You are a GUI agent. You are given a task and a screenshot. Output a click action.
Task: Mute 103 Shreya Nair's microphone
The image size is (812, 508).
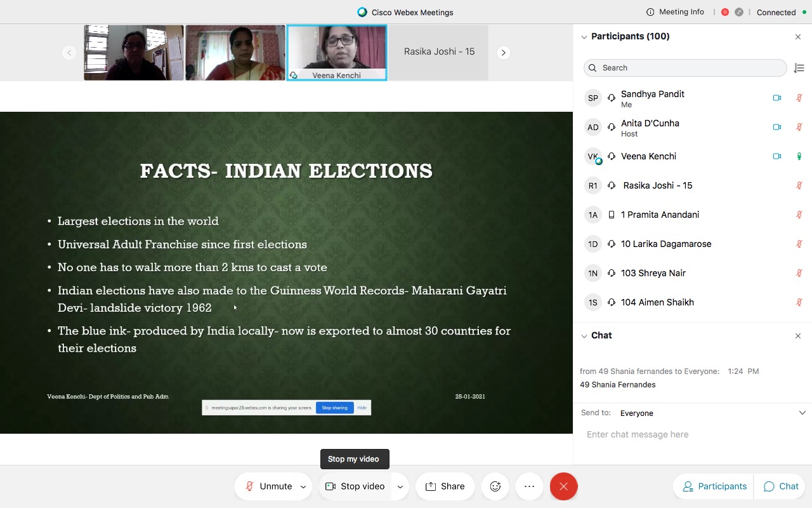coord(799,272)
